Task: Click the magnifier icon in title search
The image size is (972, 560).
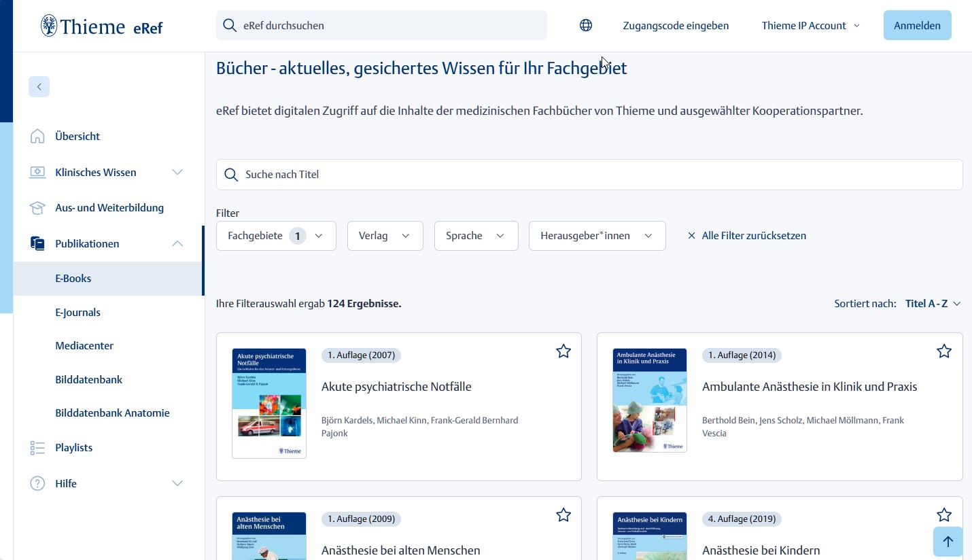Action: pyautogui.click(x=231, y=175)
